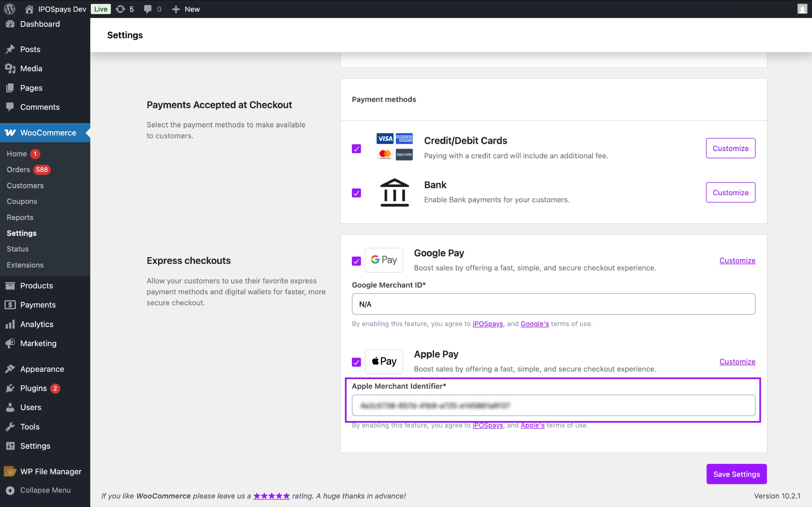Click the five-star rating link
812x507 pixels.
tap(272, 496)
